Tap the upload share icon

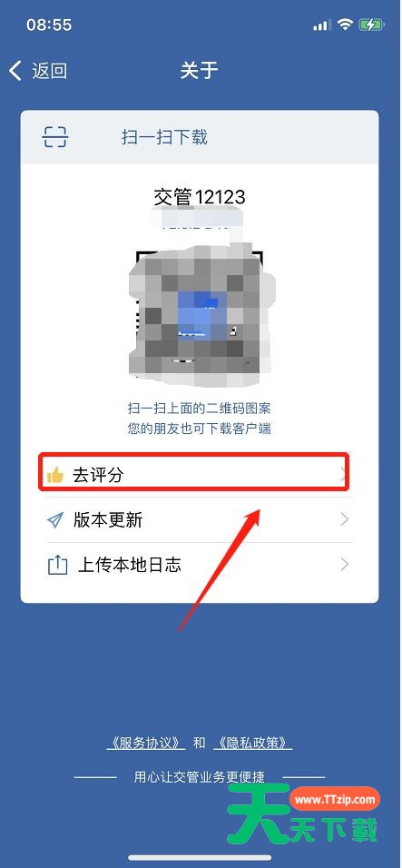point(56,565)
